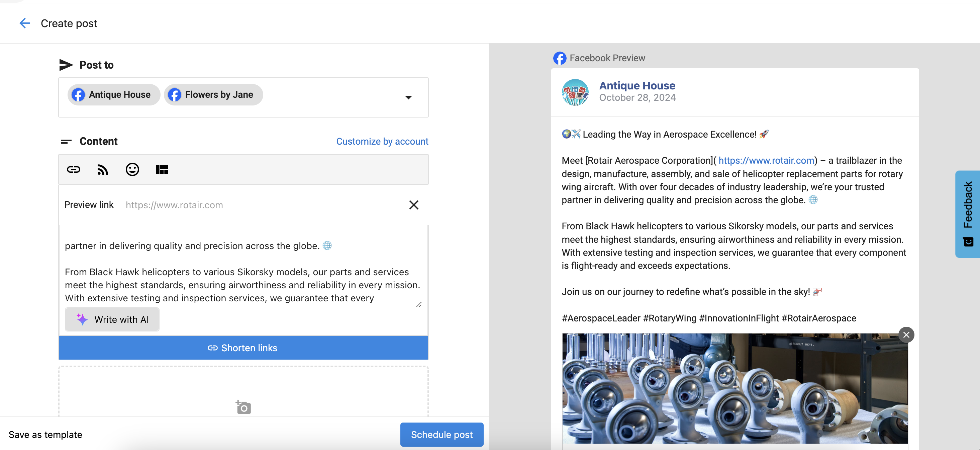Click the Write with AI button

pyautogui.click(x=112, y=319)
